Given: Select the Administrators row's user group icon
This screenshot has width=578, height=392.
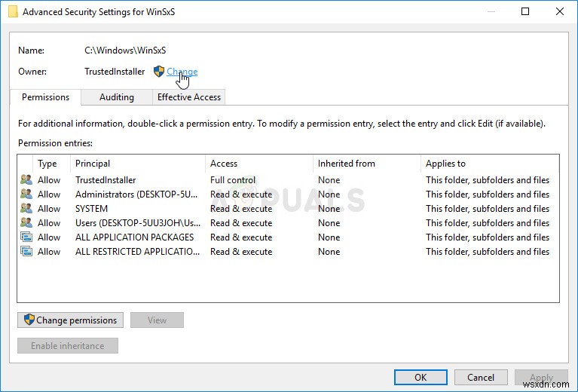Looking at the screenshot, I should (x=26, y=194).
